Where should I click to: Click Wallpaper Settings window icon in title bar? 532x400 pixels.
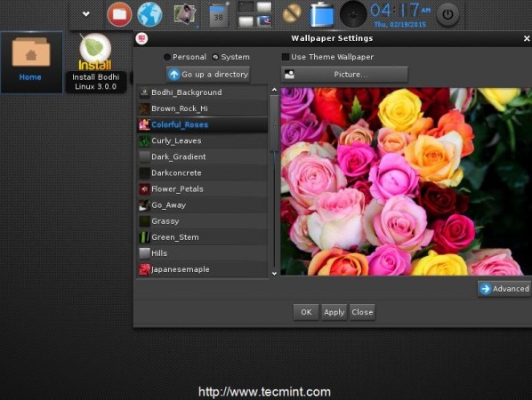141,38
